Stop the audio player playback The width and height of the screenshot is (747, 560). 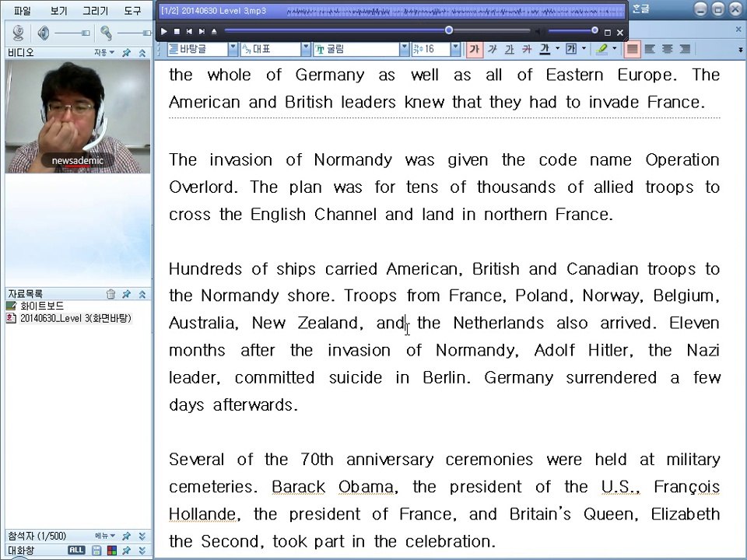[177, 31]
